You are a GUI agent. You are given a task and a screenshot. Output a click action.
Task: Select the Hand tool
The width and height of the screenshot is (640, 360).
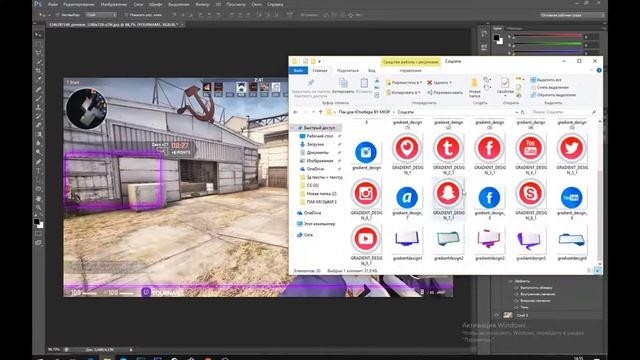click(38, 198)
